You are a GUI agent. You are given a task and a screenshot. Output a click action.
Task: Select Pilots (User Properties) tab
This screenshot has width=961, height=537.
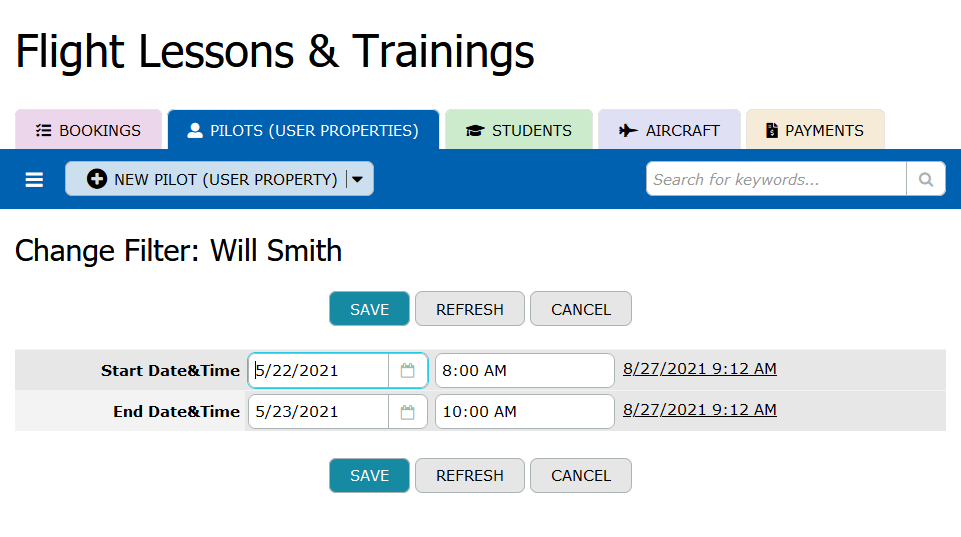(x=303, y=130)
